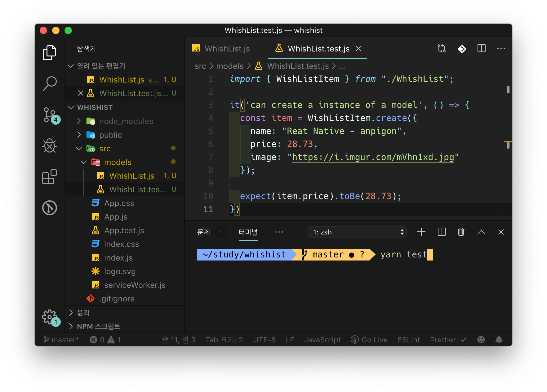Close the terminal panel

coord(501,232)
